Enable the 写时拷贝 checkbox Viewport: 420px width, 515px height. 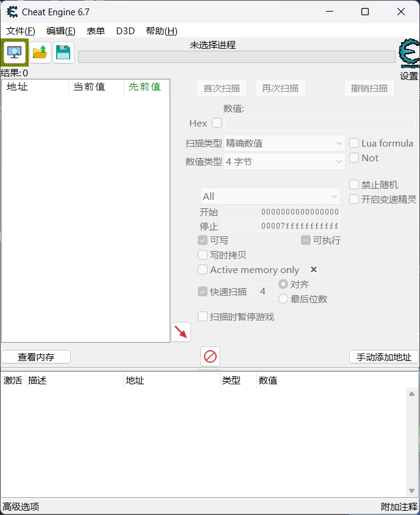tap(203, 255)
